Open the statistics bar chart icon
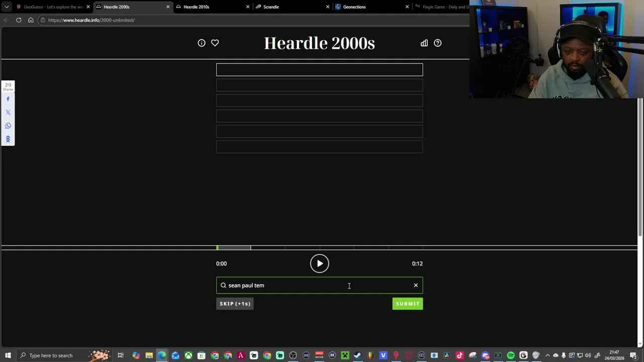Screen dimensions: 644x362 (x=424, y=43)
